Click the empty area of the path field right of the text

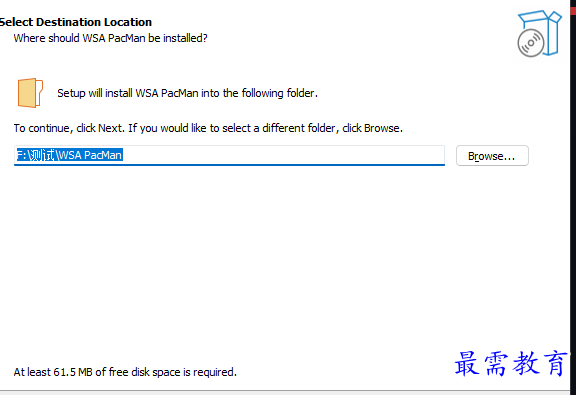(283, 155)
